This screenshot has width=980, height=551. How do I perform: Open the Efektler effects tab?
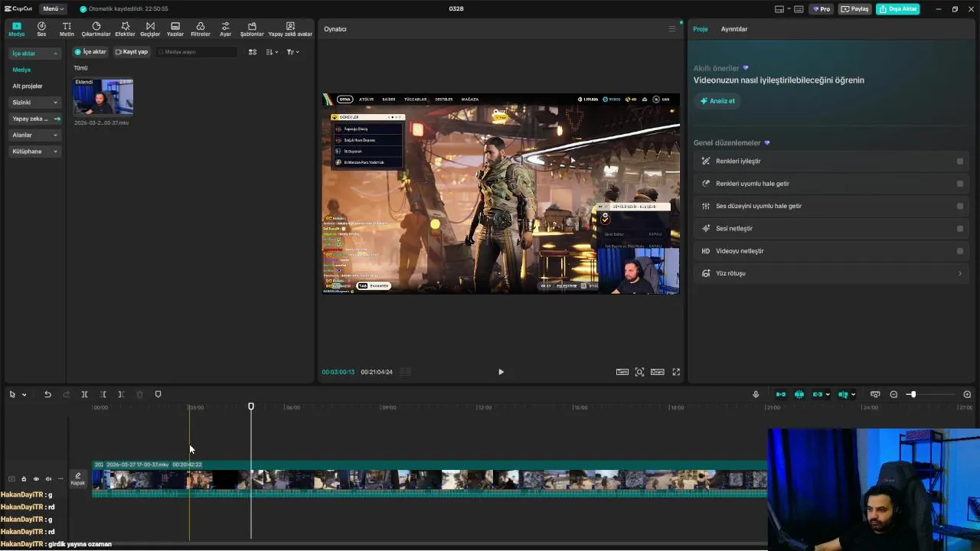125,29
